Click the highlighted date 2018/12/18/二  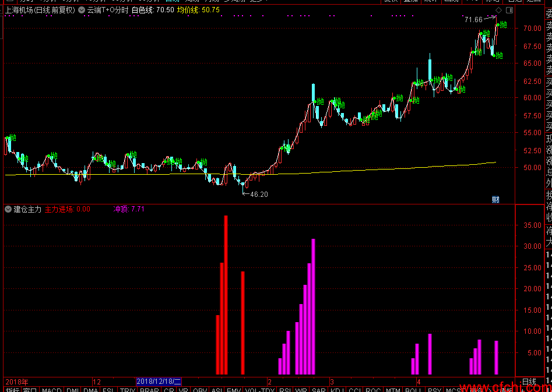click(159, 382)
